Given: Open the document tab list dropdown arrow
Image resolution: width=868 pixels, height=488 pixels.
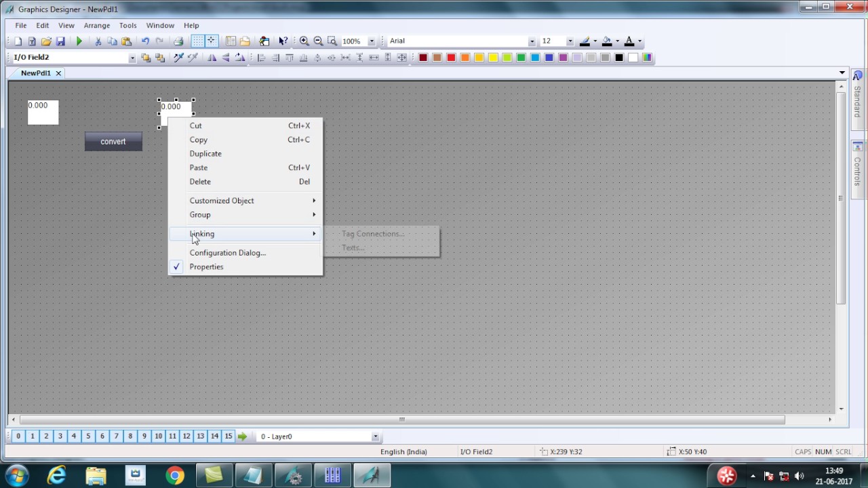Looking at the screenshot, I should (x=842, y=73).
